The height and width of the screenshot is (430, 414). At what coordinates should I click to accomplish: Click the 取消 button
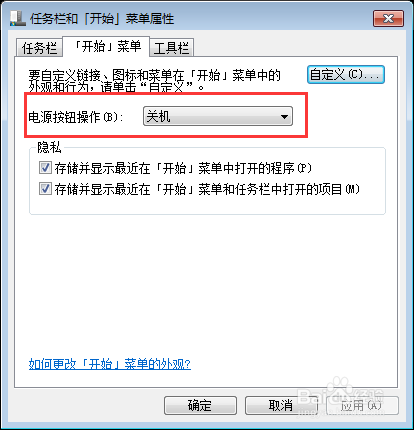pyautogui.click(x=281, y=405)
